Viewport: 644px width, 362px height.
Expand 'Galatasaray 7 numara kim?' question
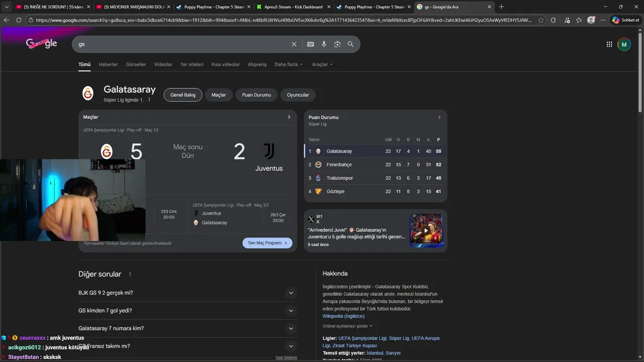(x=188, y=328)
